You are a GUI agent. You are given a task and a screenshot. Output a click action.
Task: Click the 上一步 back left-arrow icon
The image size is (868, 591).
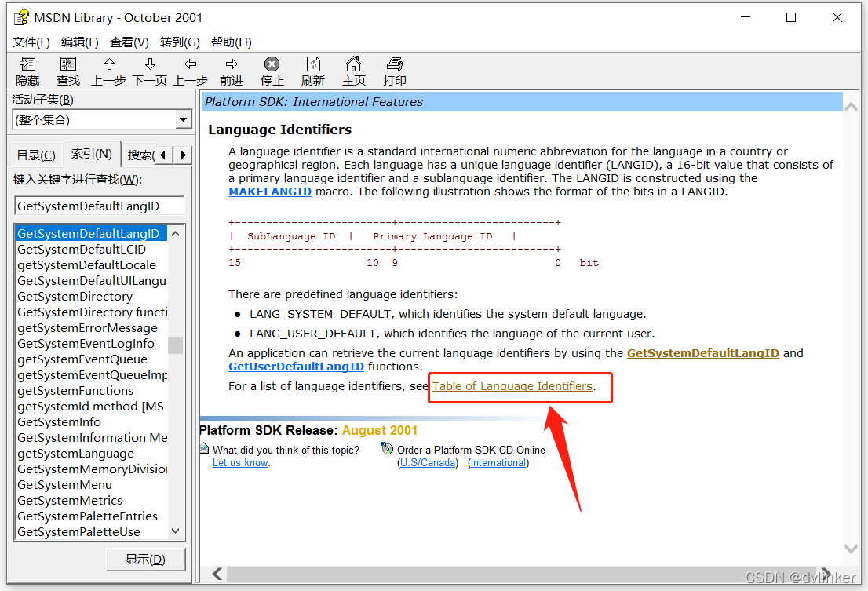191,64
